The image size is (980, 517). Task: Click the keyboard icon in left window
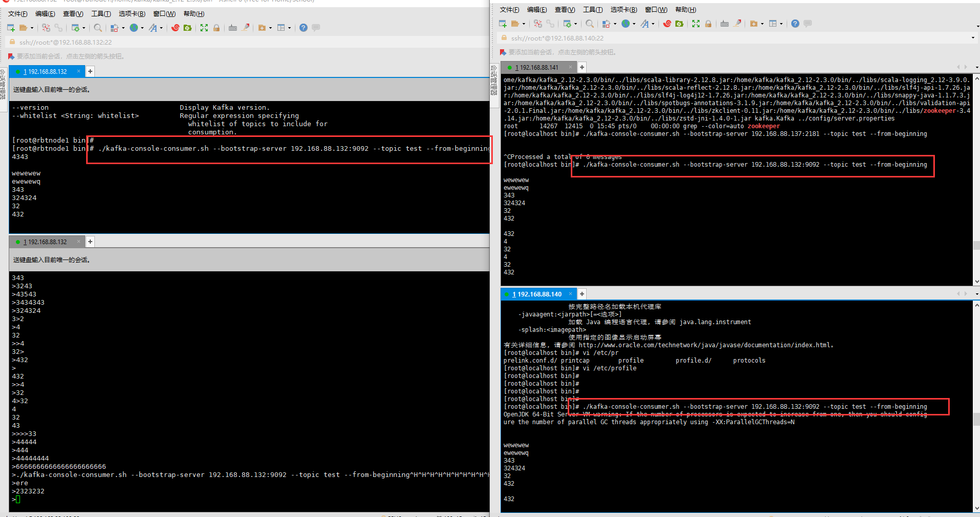(x=233, y=28)
